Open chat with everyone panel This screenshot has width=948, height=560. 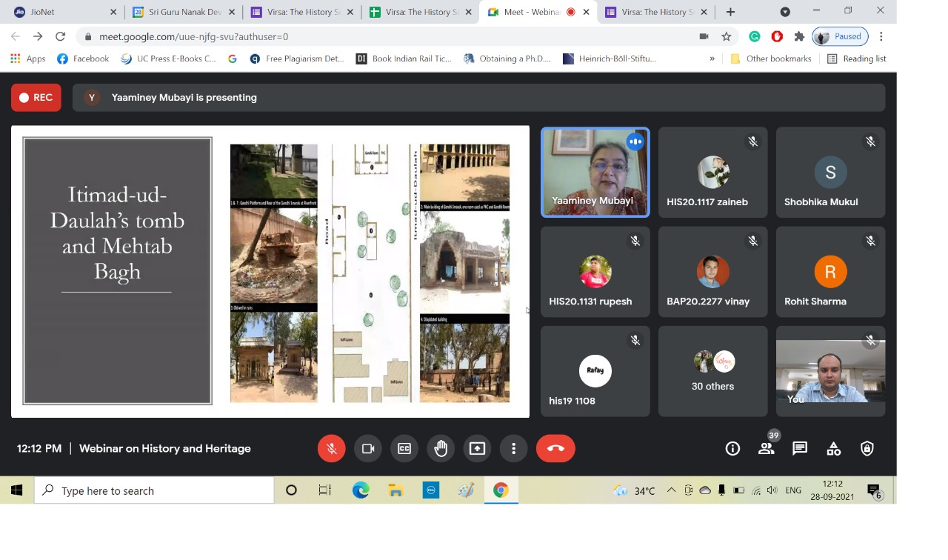click(800, 449)
